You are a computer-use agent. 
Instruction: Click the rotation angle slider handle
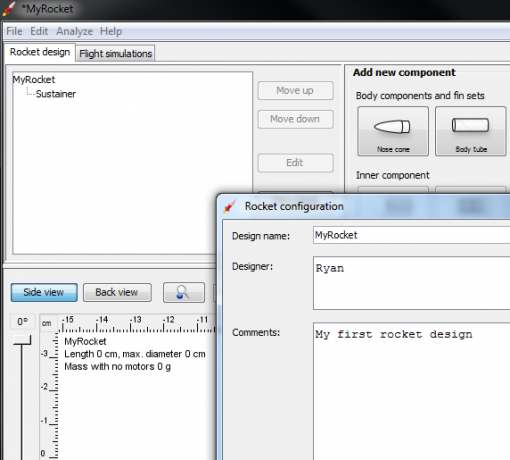coord(22,340)
